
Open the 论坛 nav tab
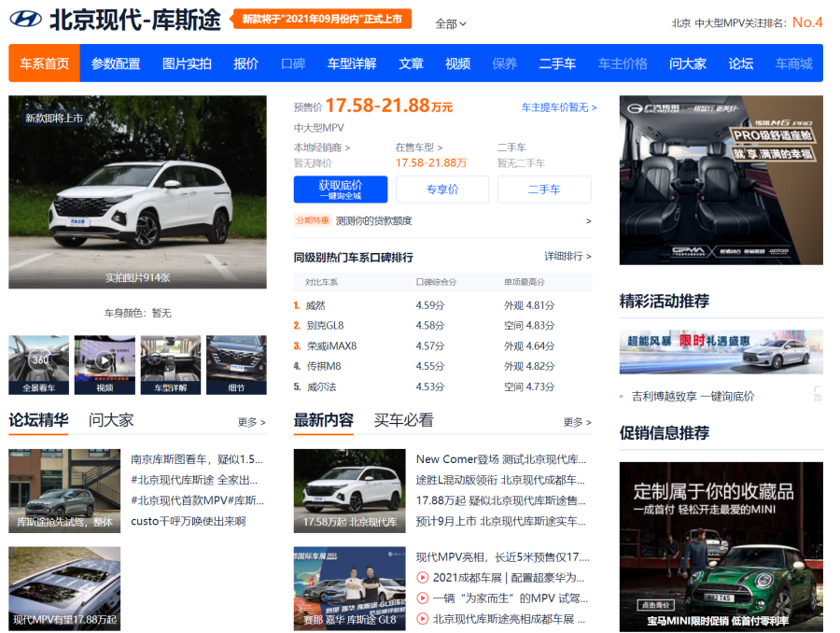741,63
